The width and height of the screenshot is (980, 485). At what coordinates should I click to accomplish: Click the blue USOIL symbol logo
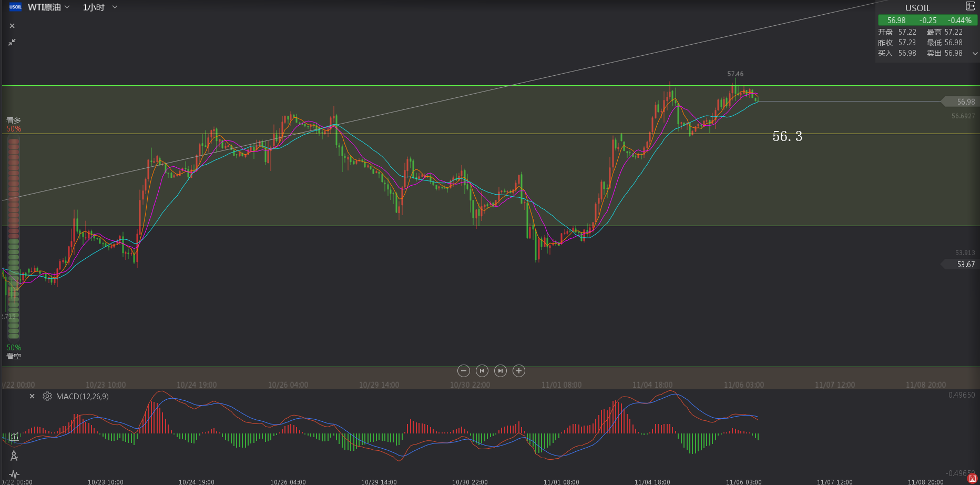[15, 7]
